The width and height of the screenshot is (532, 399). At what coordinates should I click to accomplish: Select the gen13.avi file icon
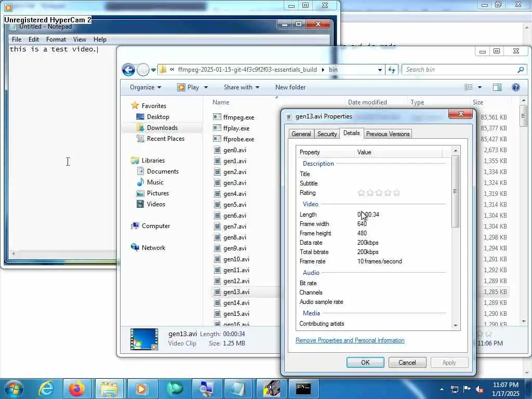[217, 292]
